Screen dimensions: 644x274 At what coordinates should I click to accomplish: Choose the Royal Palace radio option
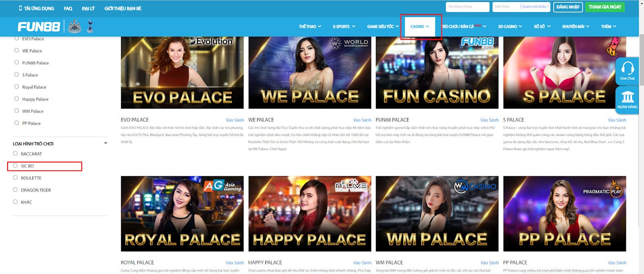pyautogui.click(x=17, y=87)
